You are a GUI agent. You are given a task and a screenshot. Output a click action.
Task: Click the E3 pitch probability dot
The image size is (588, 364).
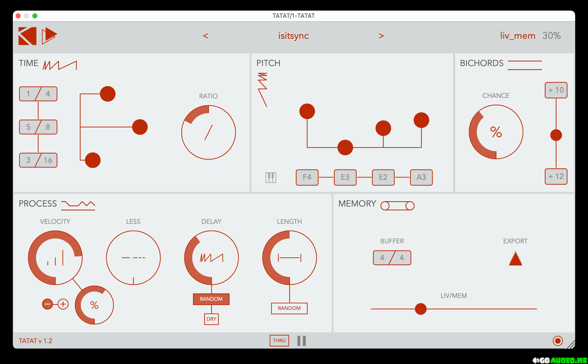[x=345, y=147]
